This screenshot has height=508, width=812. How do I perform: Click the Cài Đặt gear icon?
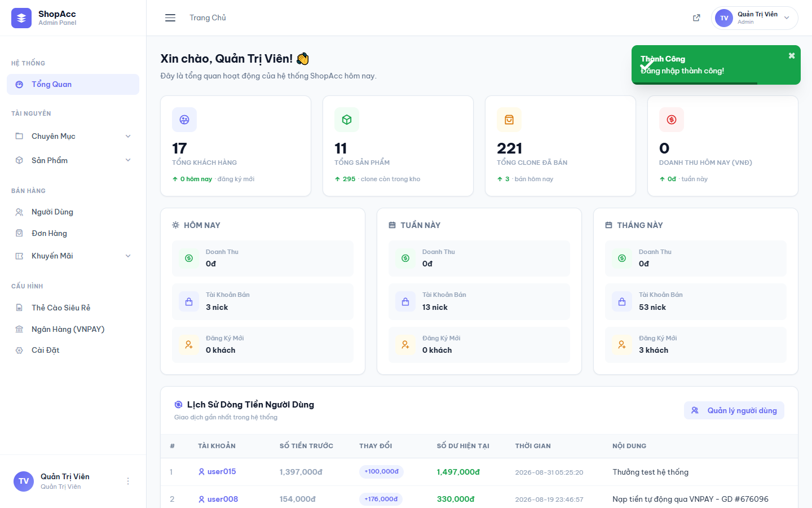click(x=19, y=350)
